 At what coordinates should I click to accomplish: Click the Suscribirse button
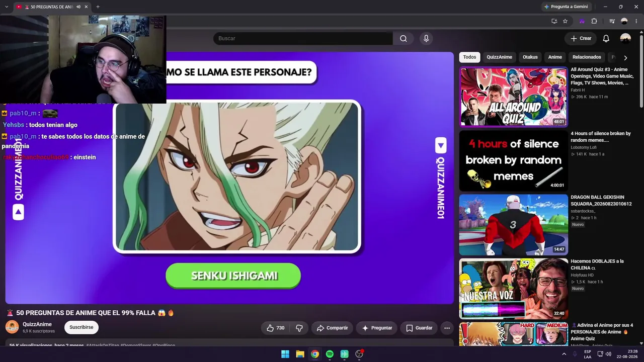point(81,327)
